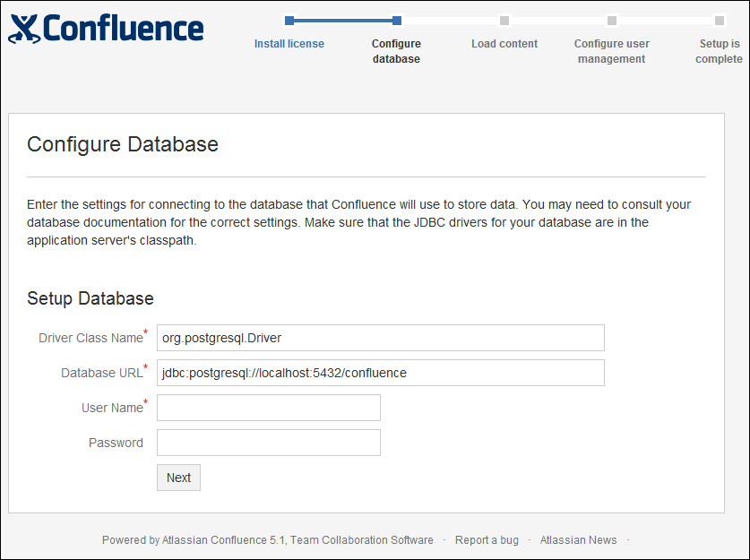This screenshot has height=560, width=750.
Task: Focus the Database URL input field
Action: [x=380, y=373]
